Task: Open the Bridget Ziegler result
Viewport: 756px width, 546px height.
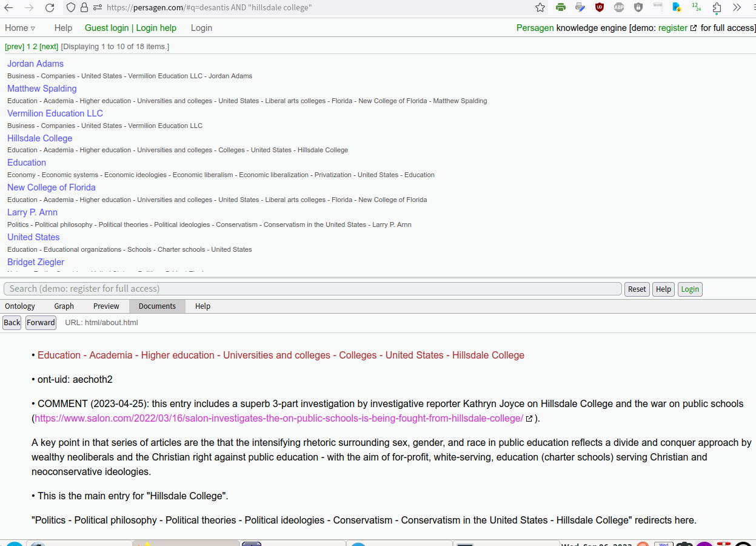Action: [36, 262]
